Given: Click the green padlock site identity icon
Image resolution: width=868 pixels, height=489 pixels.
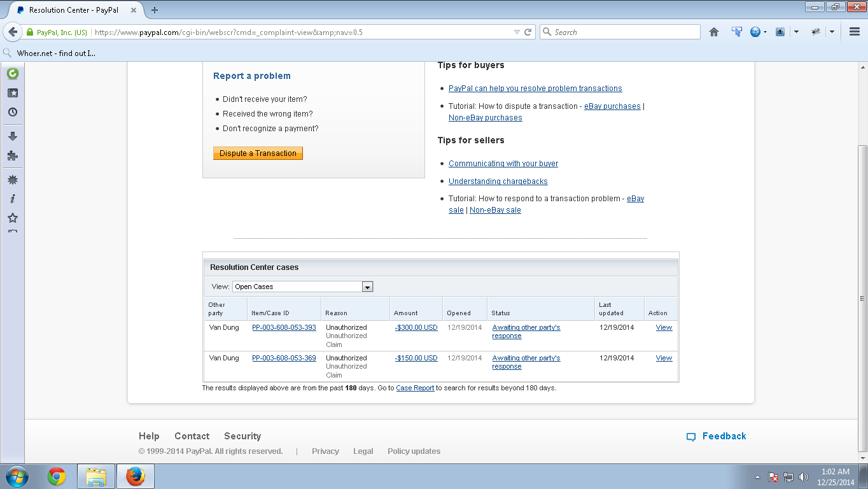Looking at the screenshot, I should (x=30, y=32).
